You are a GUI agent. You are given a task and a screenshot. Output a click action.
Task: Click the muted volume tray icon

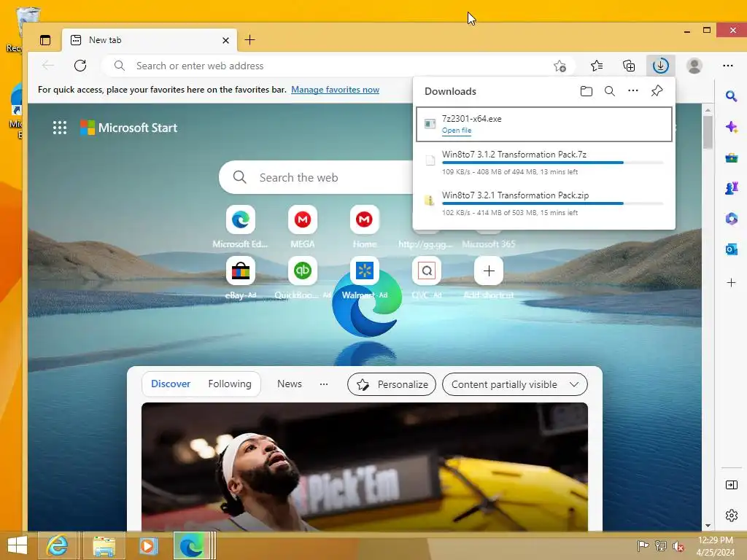pos(678,546)
